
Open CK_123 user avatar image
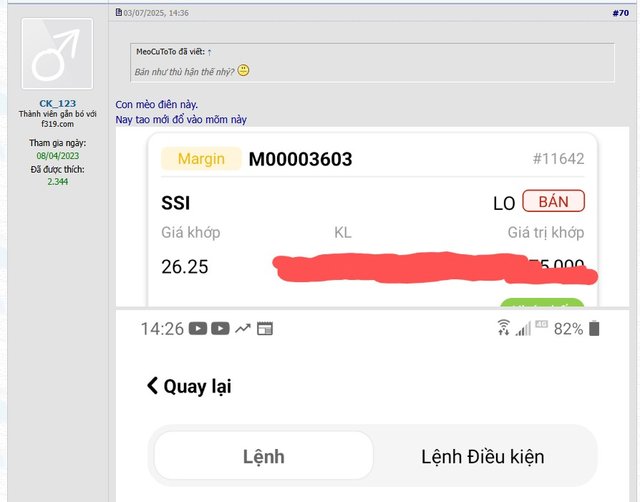click(x=57, y=53)
